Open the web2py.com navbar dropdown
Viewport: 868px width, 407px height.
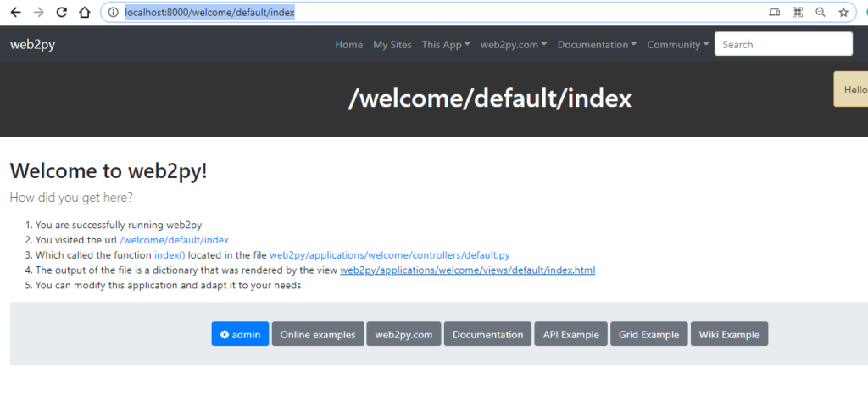click(513, 45)
